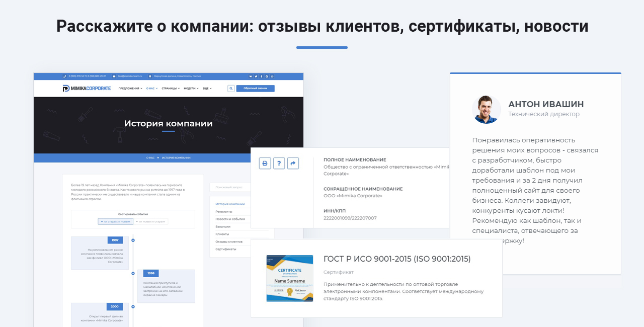The height and width of the screenshot is (327, 644).
Task: Click the ПОЛНОЕ НАИМЕНОВАНИЕ label
Action: tap(355, 159)
